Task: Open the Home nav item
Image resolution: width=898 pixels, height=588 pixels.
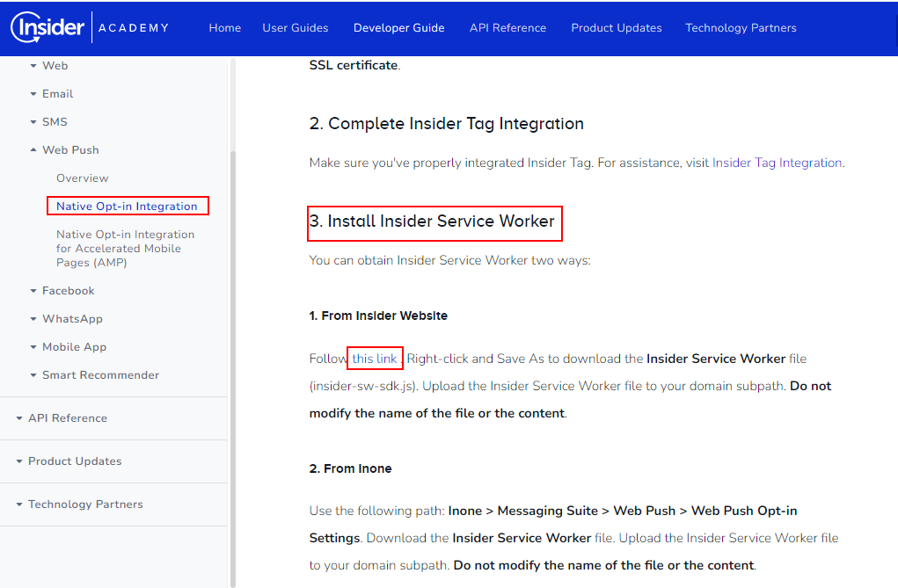Action: pyautogui.click(x=224, y=28)
